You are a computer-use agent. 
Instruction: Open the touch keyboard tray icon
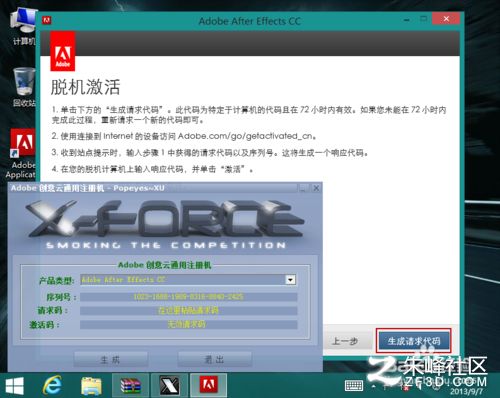[x=354, y=386]
